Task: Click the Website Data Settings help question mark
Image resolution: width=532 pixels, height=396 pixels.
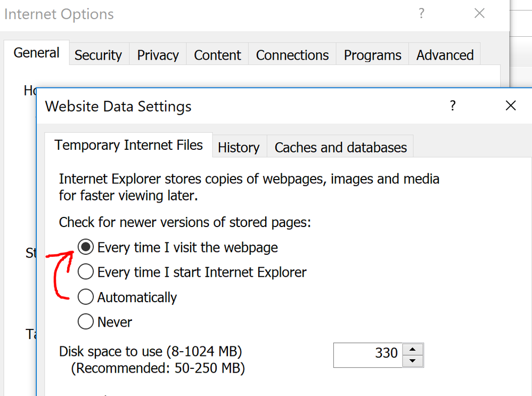Action: (x=453, y=106)
